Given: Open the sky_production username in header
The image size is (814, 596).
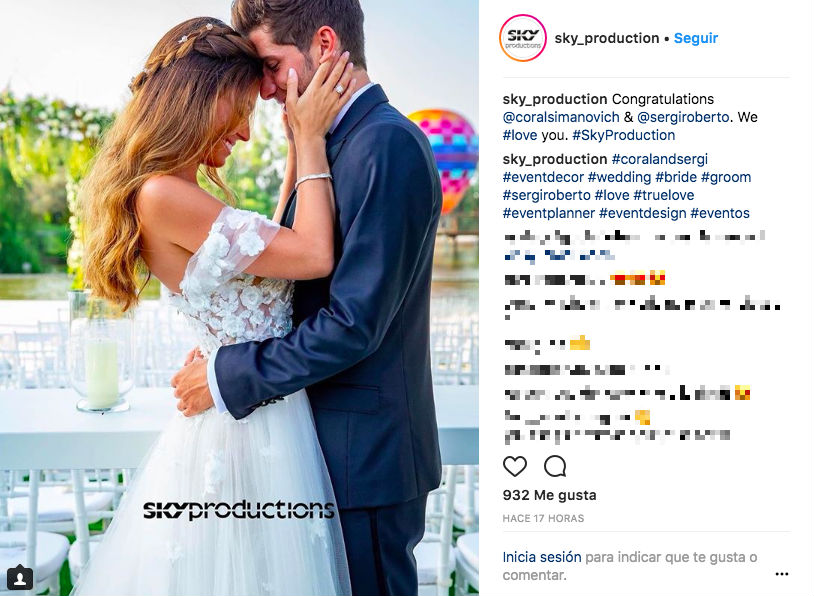Looking at the screenshot, I should (606, 38).
